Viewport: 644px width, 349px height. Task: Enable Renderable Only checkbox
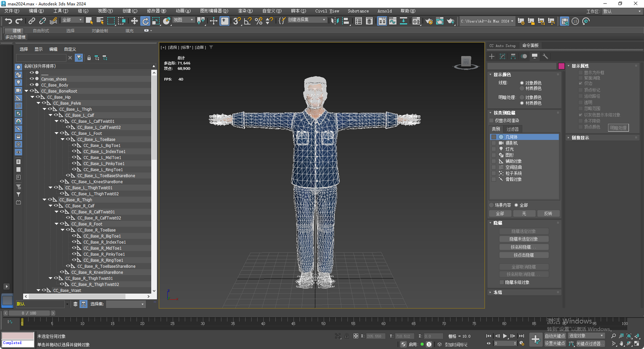[492, 121]
